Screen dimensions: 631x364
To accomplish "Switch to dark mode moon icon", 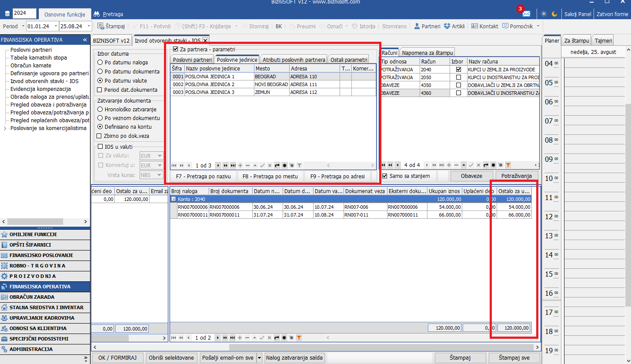I will point(554,14).
